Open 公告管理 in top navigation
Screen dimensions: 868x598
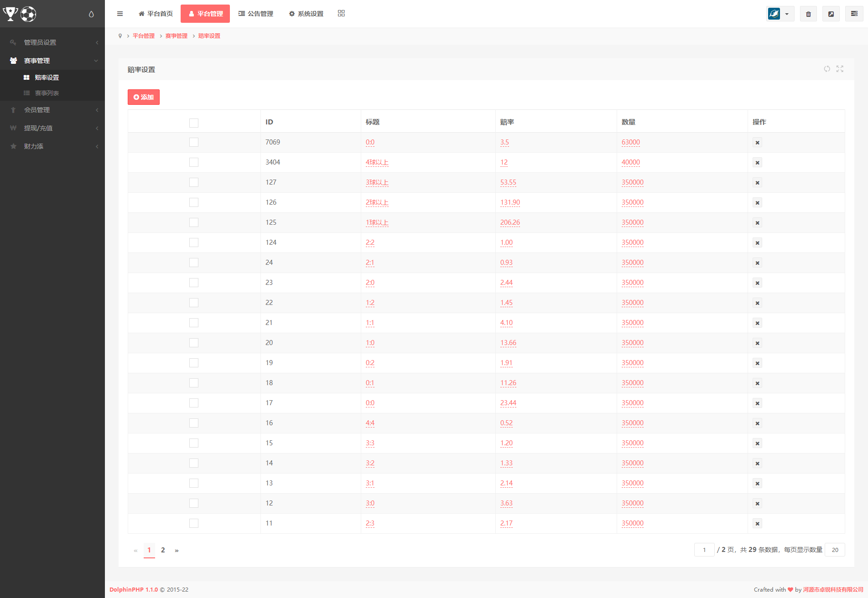tap(256, 14)
